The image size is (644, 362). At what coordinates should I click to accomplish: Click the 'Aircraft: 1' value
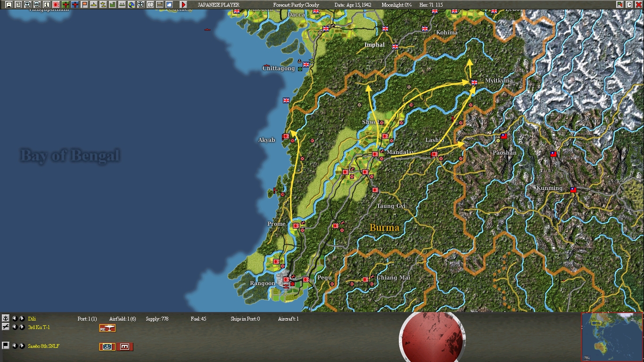[x=289, y=319]
